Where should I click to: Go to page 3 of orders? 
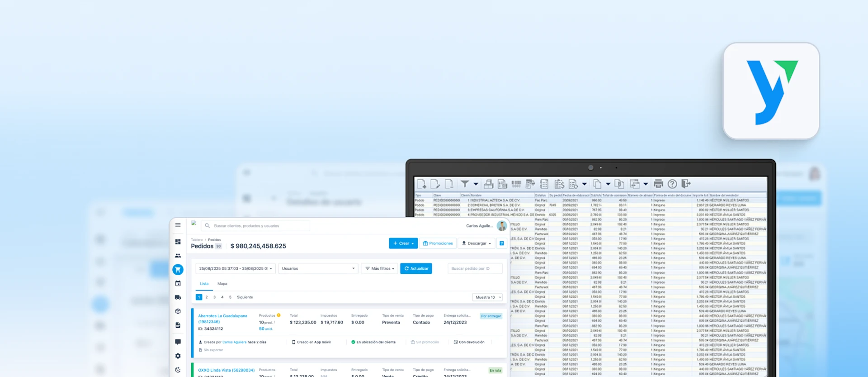214,297
